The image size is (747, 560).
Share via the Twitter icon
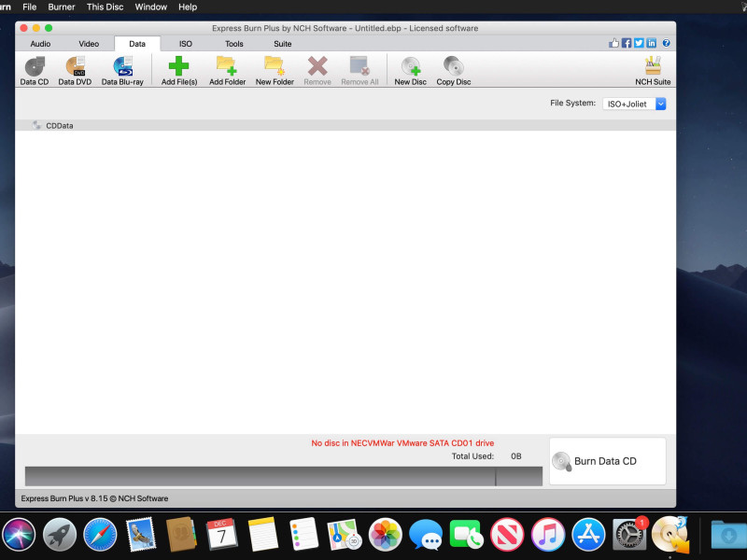(x=639, y=43)
